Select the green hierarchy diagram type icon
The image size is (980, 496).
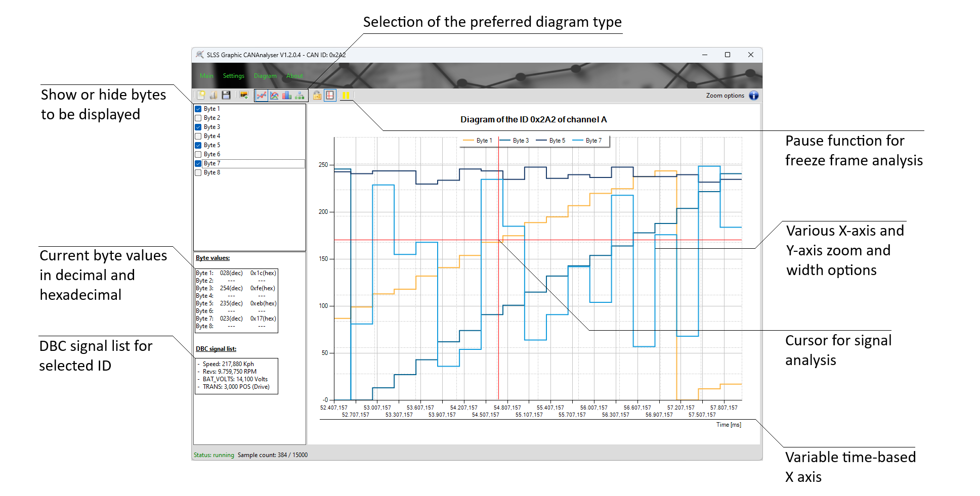point(300,95)
